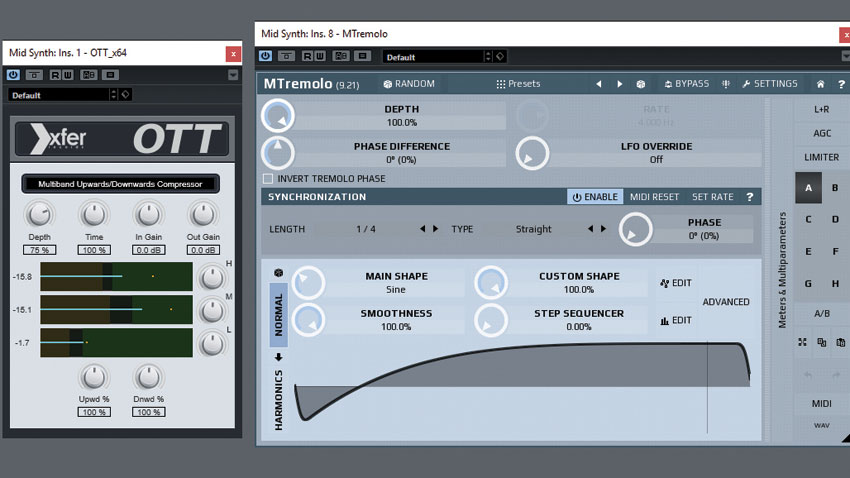This screenshot has width=850, height=478.
Task: Click the random preset dice icon
Action: pyautogui.click(x=641, y=84)
